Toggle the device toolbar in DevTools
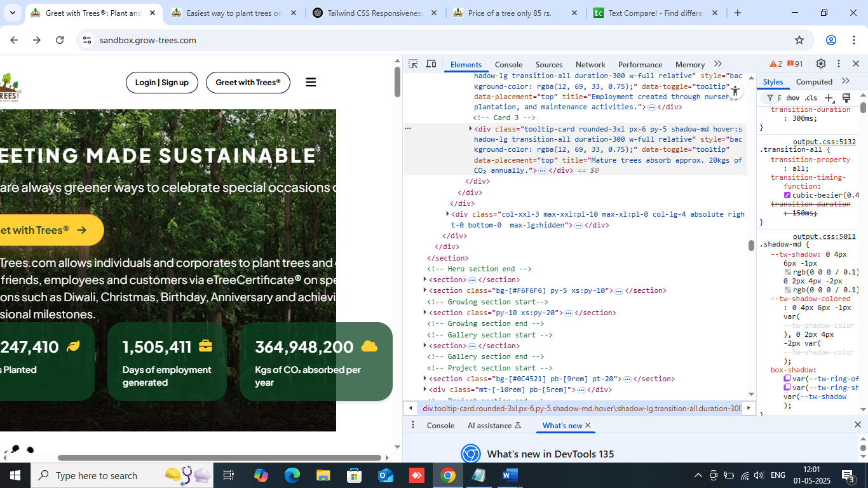Viewport: 868px width, 488px height. coord(431,64)
